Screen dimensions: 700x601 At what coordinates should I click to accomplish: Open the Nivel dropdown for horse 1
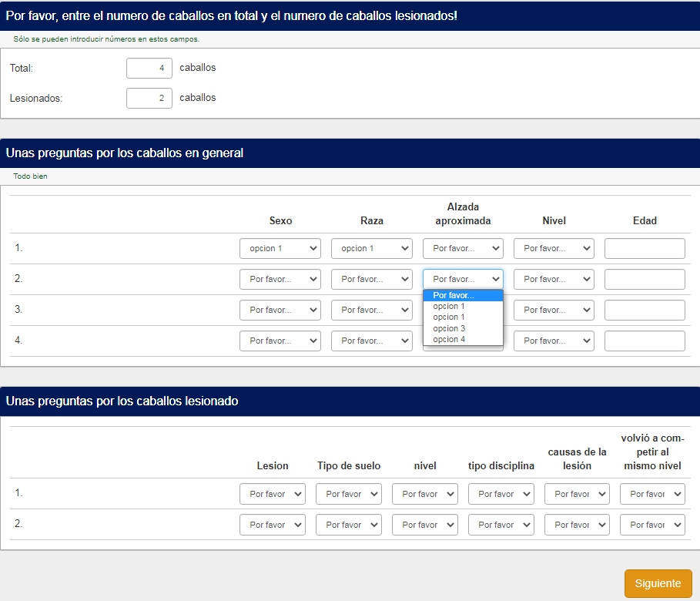(x=554, y=248)
